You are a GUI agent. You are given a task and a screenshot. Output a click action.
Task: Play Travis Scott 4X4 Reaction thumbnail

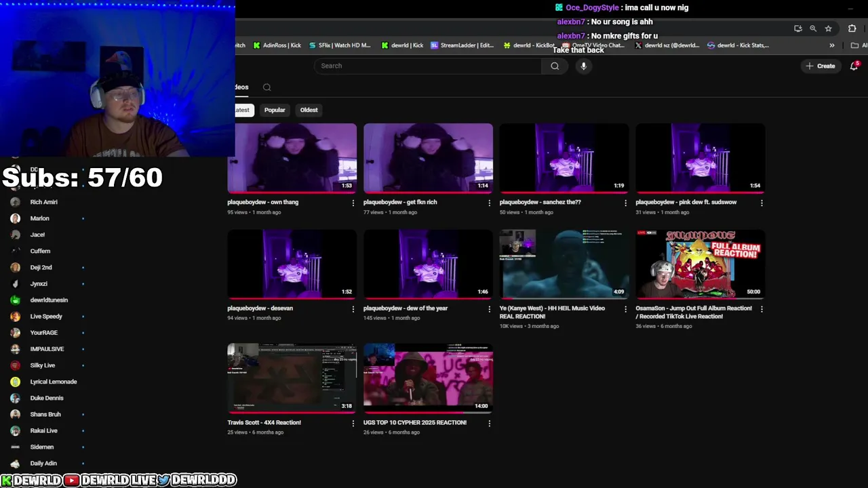[x=292, y=379]
